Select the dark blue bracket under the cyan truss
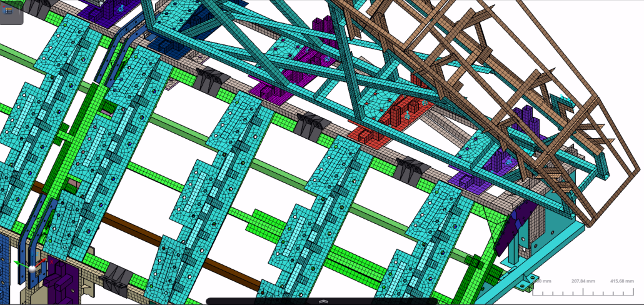Image resolution: width=644 pixels, height=305 pixels. pyautogui.click(x=169, y=42)
